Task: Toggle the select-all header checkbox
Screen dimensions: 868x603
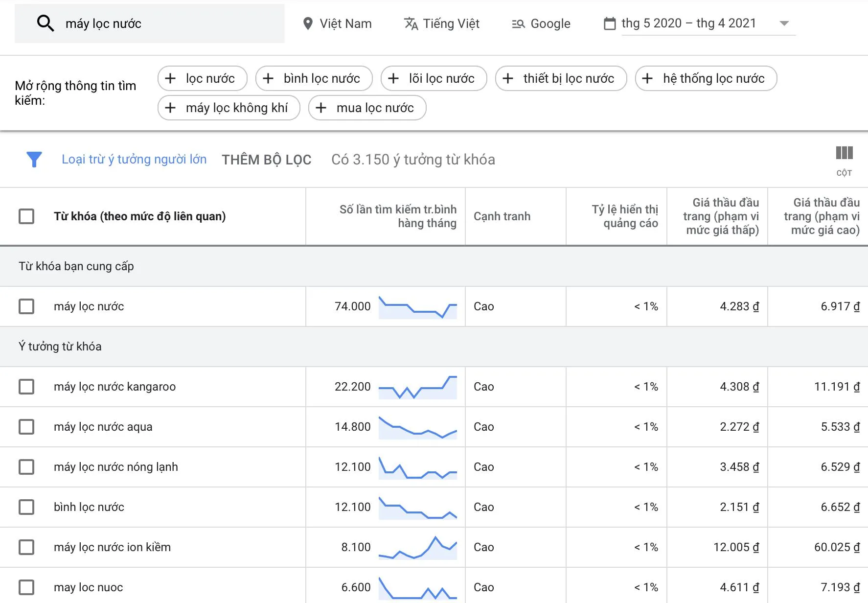Action: (26, 216)
